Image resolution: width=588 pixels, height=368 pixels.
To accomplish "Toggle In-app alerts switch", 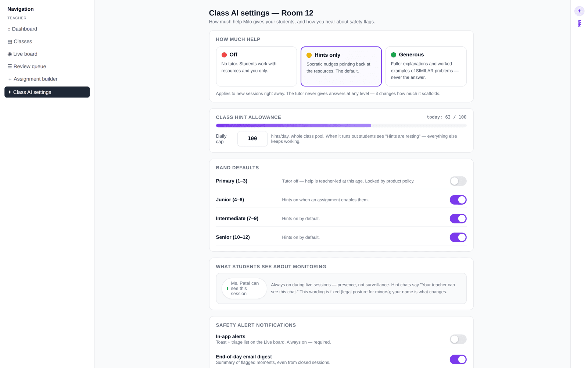I will (458, 339).
